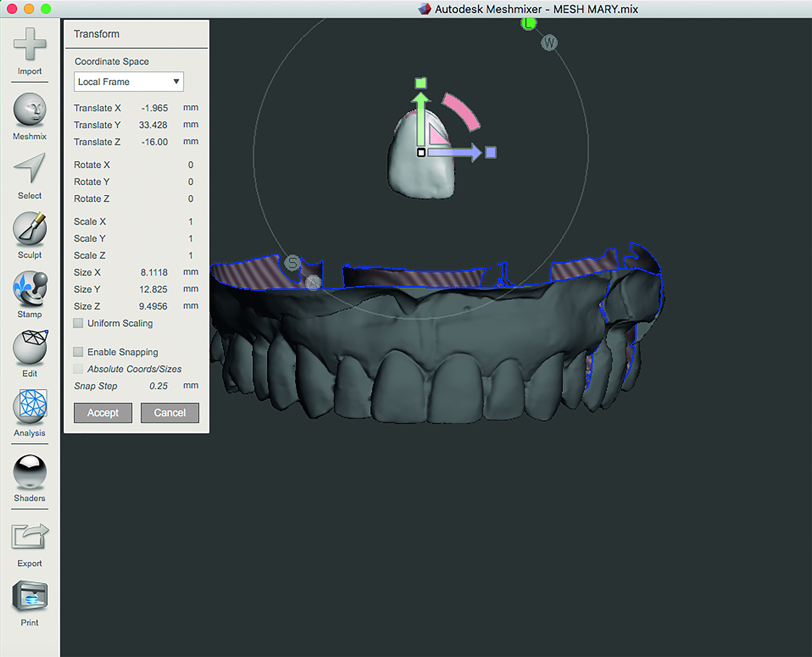
Task: Enable Snapping for transforms
Action: (78, 352)
